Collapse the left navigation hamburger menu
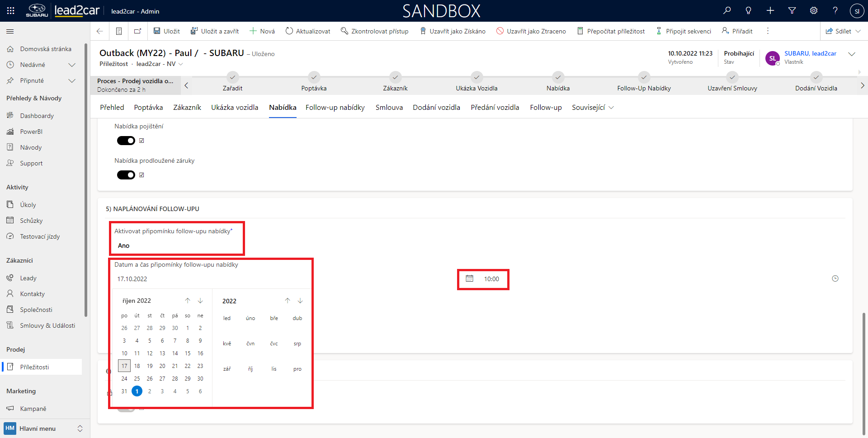868x438 pixels. (10, 31)
